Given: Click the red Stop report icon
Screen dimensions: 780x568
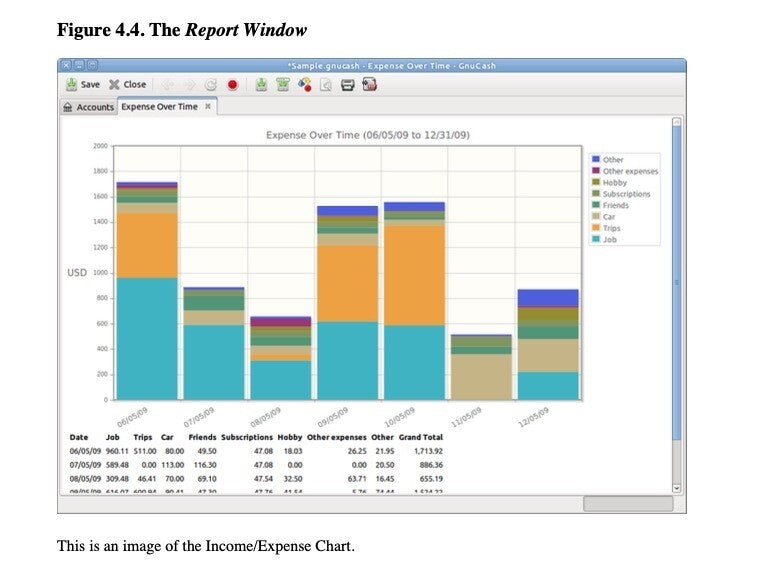Looking at the screenshot, I should (x=232, y=85).
